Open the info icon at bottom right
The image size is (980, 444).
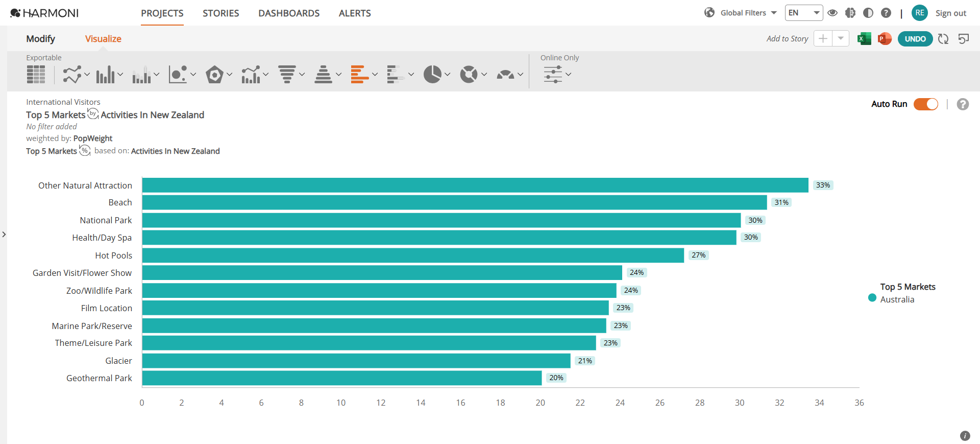point(965,436)
